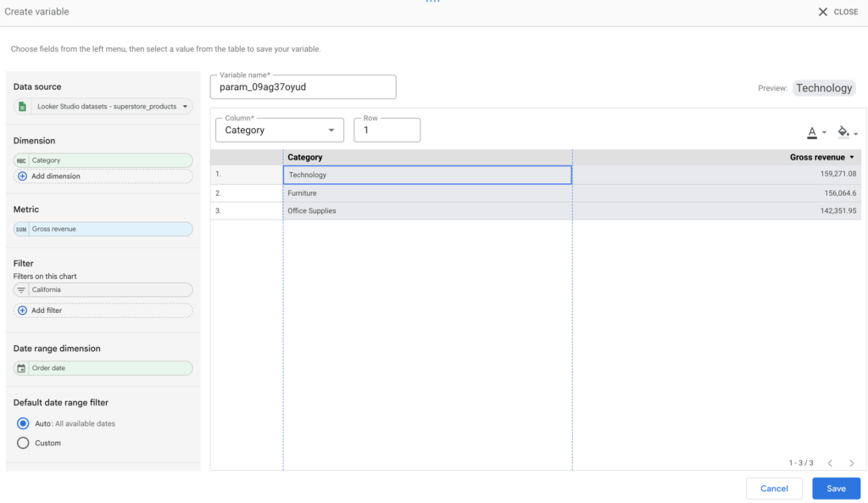Open the Column dropdown showing Category
Image resolution: width=868 pixels, height=503 pixels.
pos(279,131)
